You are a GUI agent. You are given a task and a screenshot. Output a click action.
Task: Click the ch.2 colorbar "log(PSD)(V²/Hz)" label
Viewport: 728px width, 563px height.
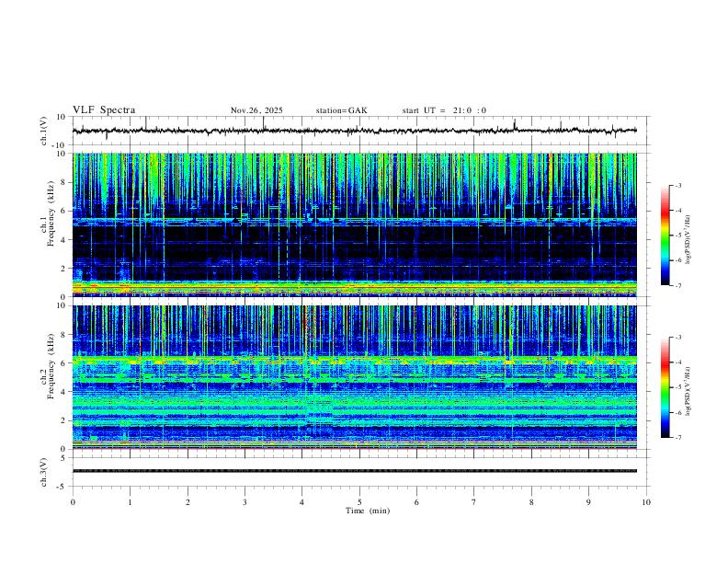[x=688, y=391]
